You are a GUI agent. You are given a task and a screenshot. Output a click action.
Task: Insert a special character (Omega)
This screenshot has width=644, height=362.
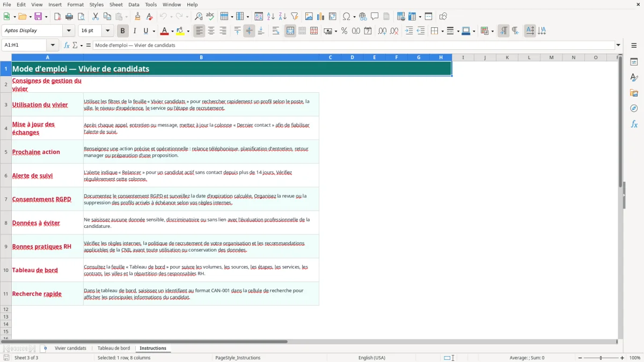[x=347, y=17]
